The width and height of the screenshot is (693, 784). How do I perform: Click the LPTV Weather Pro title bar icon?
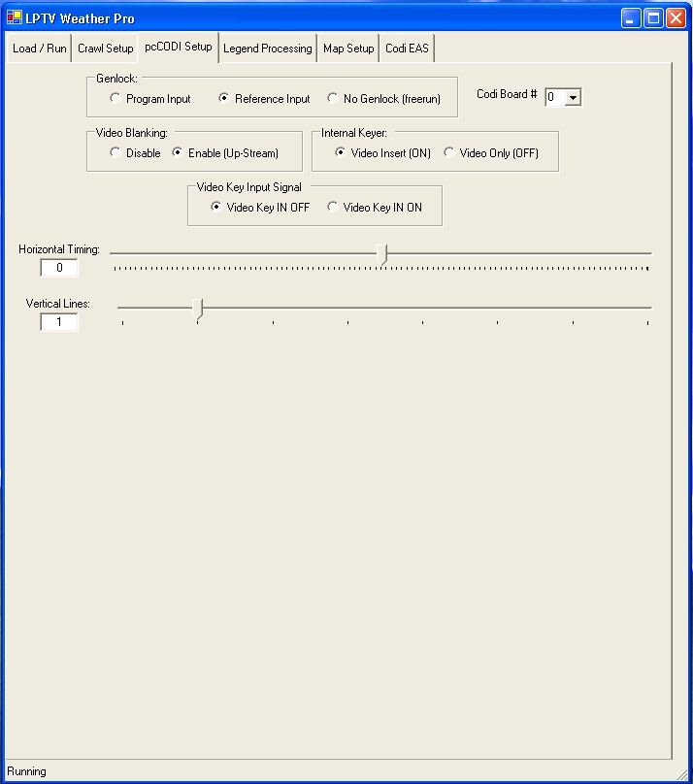(15, 18)
